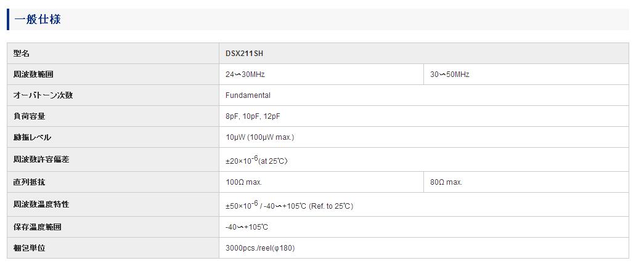Click the 周波数範囲 row label
Screen dimensions: 644x266
pyautogui.click(x=33, y=75)
